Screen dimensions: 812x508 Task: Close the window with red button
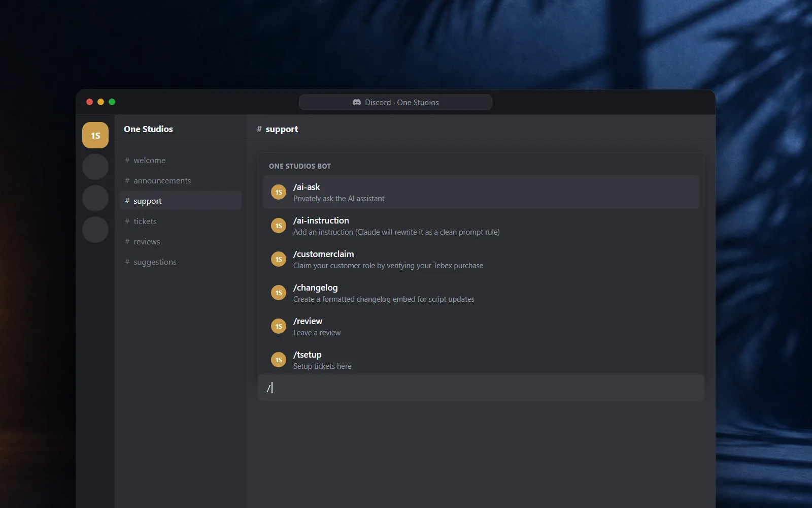click(x=89, y=102)
